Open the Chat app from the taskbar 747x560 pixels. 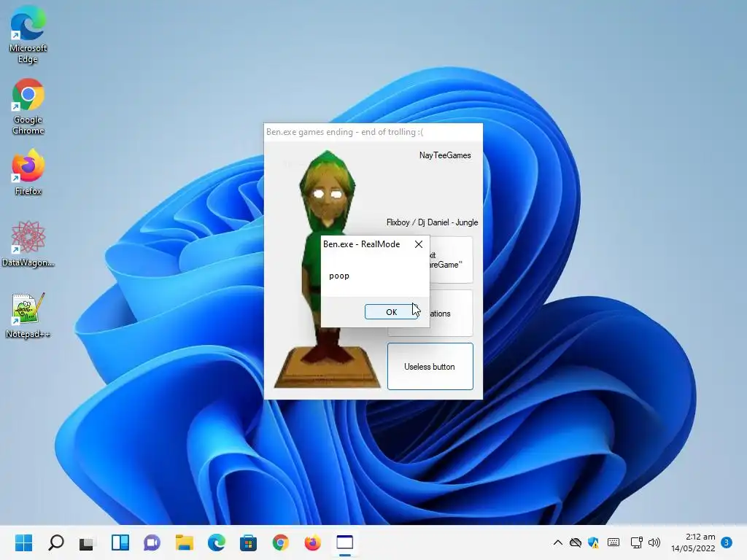pyautogui.click(x=152, y=542)
